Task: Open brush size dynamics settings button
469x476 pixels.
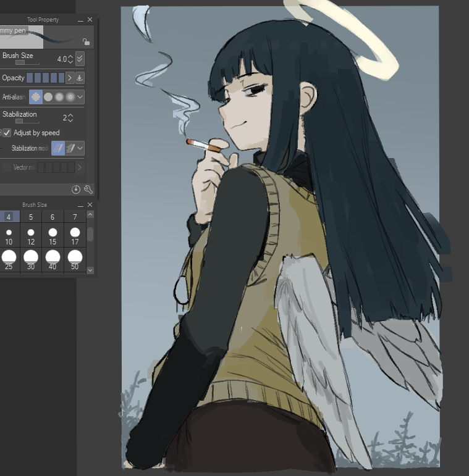Action: tap(80, 59)
